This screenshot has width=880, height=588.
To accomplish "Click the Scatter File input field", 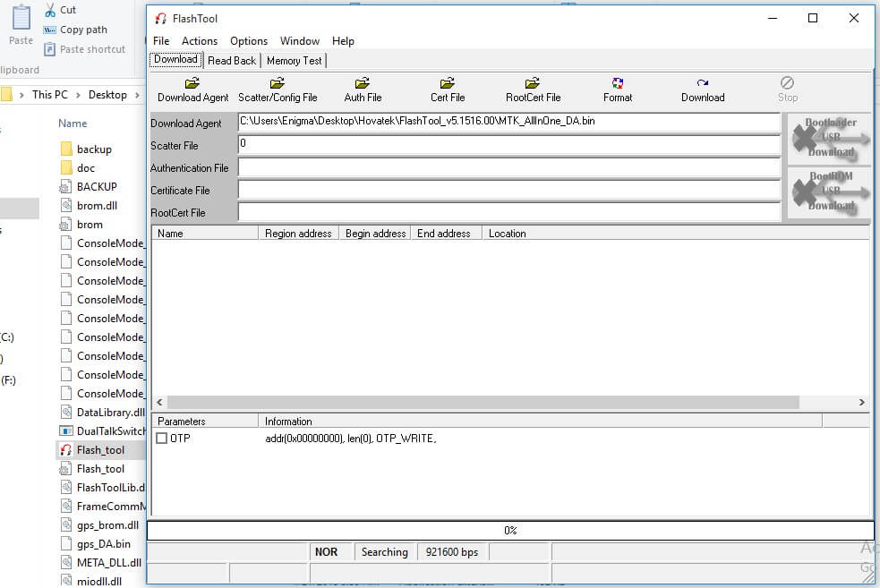I will tap(509, 145).
